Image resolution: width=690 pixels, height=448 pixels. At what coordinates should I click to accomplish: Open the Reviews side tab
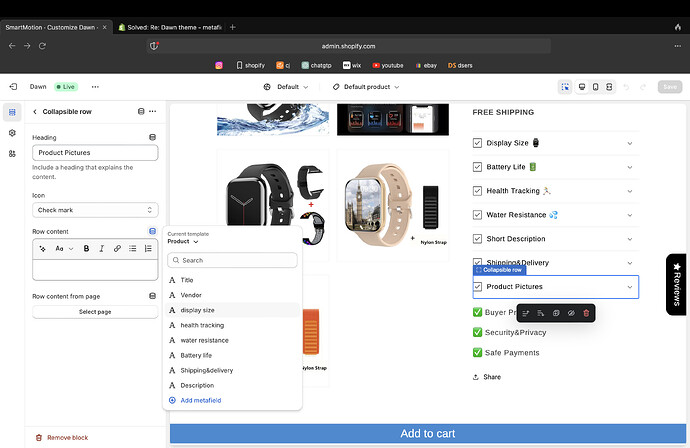(676, 284)
